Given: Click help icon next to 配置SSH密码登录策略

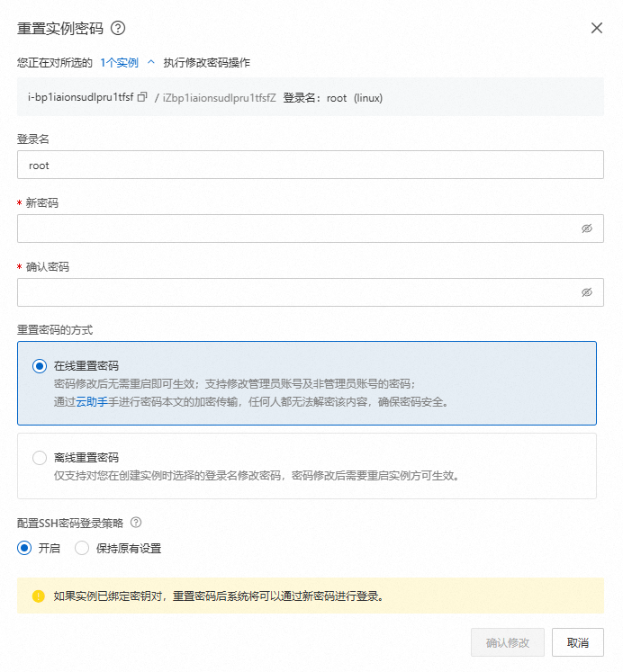Looking at the screenshot, I should [x=136, y=523].
